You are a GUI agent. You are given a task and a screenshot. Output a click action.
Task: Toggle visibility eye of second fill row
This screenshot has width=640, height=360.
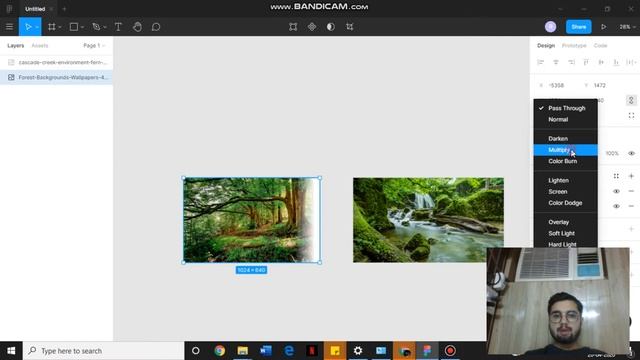[616, 206]
